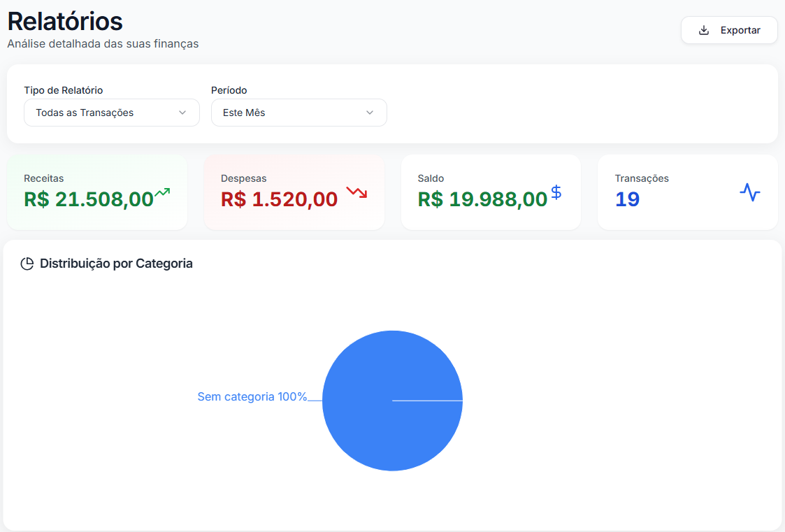785x532 pixels.
Task: Click the Despesas amount R$ 1.520,00
Action: coord(279,199)
